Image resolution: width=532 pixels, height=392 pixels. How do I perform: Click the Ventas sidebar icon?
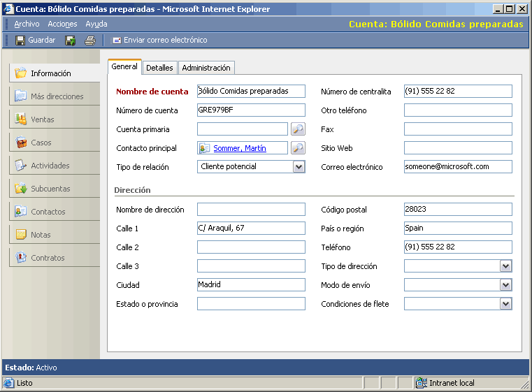click(x=21, y=119)
